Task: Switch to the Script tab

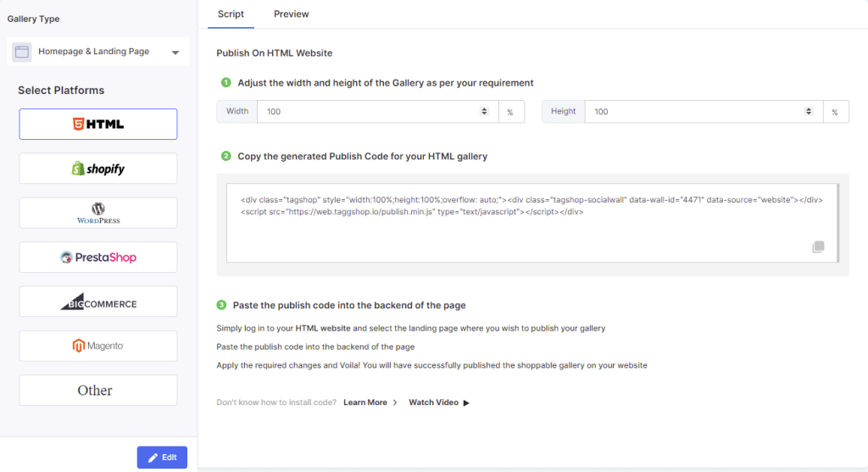Action: pyautogui.click(x=231, y=14)
